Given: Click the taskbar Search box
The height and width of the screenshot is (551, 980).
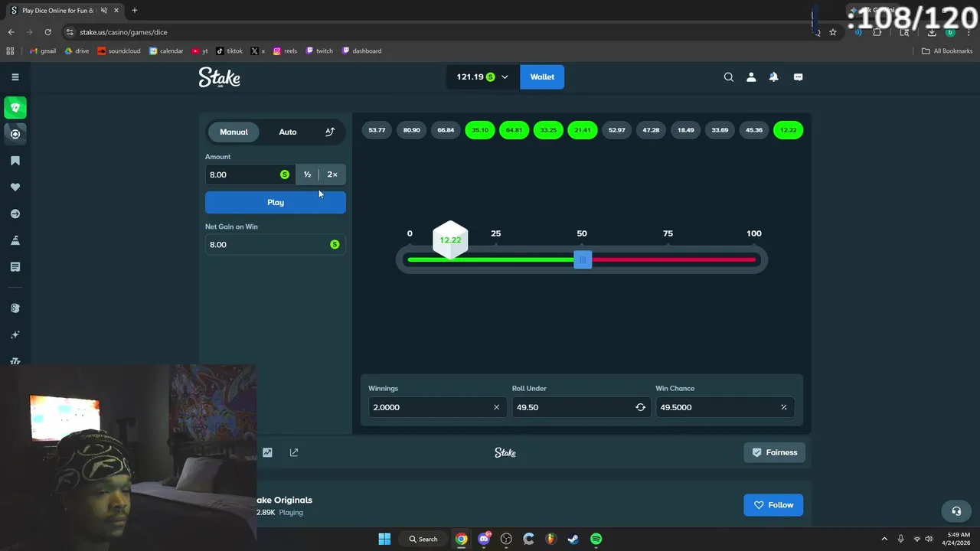Looking at the screenshot, I should point(423,539).
